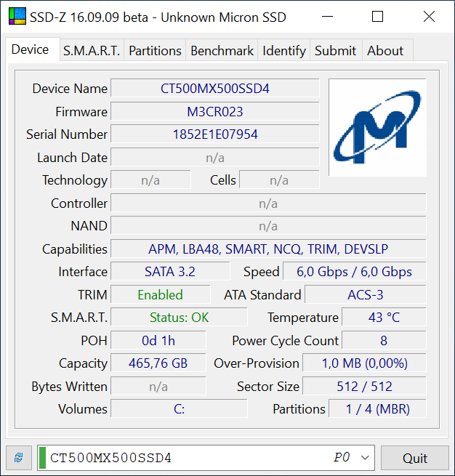The image size is (455, 476).
Task: Minimize the SSD-Z window
Action: (x=327, y=17)
